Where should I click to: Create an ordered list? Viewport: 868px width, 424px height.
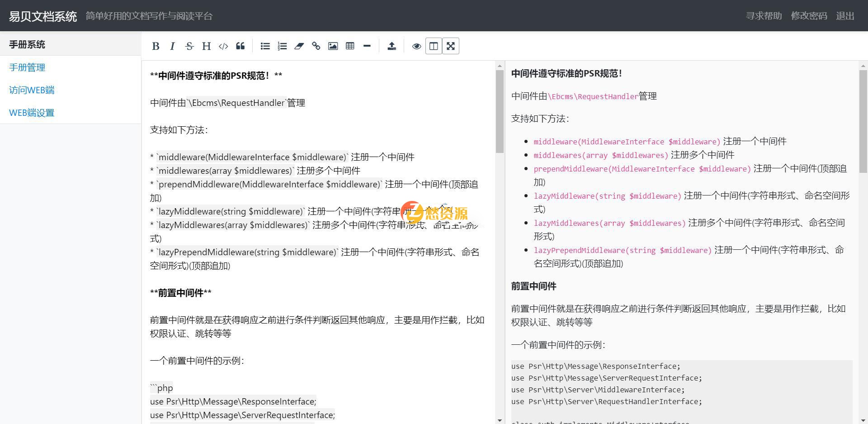[x=282, y=46]
